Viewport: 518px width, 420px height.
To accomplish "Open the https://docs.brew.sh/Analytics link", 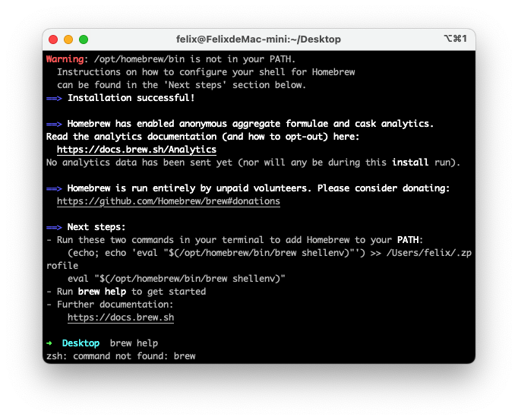I will point(137,150).
